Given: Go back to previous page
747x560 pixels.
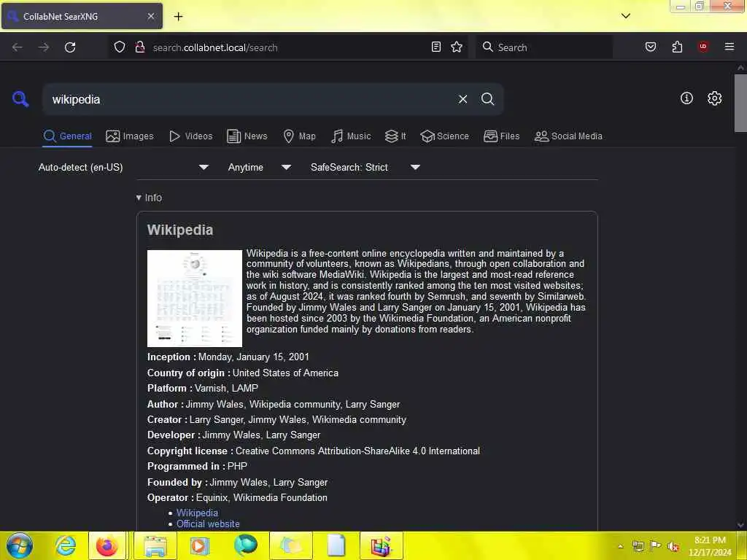Looking at the screenshot, I should click(x=18, y=47).
